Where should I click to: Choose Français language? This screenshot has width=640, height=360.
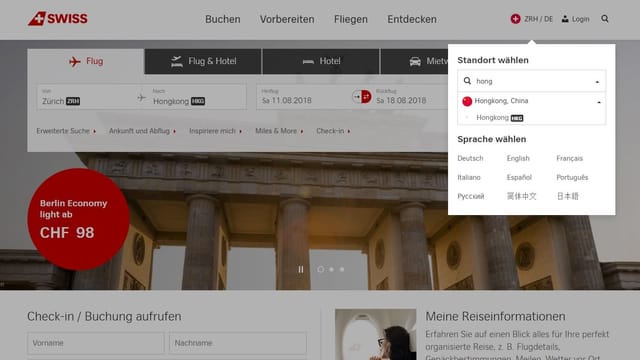(x=569, y=158)
